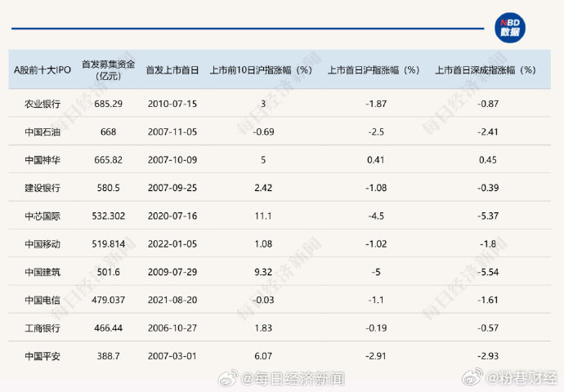Select 2.42 in 建设银行 row
564x392 pixels.
click(x=263, y=188)
